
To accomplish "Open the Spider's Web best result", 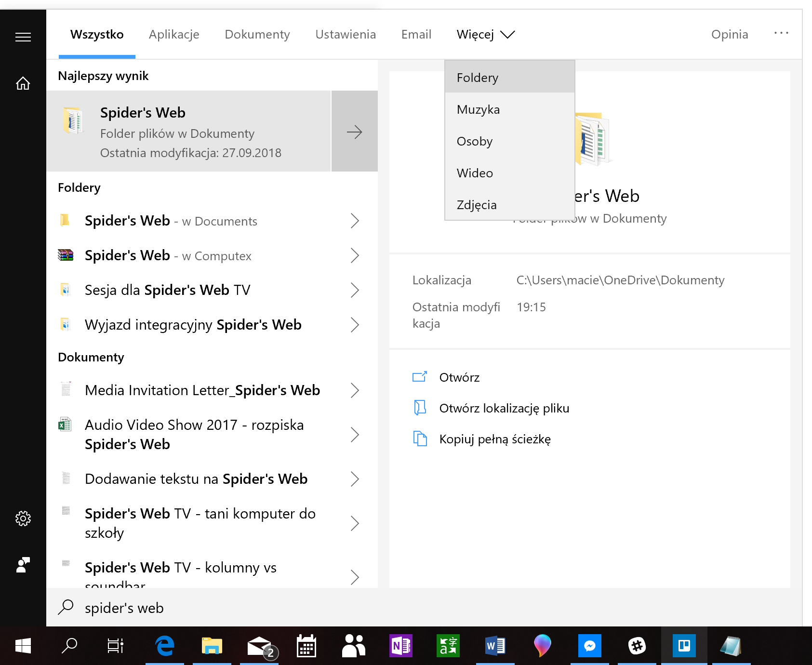I will (x=189, y=131).
